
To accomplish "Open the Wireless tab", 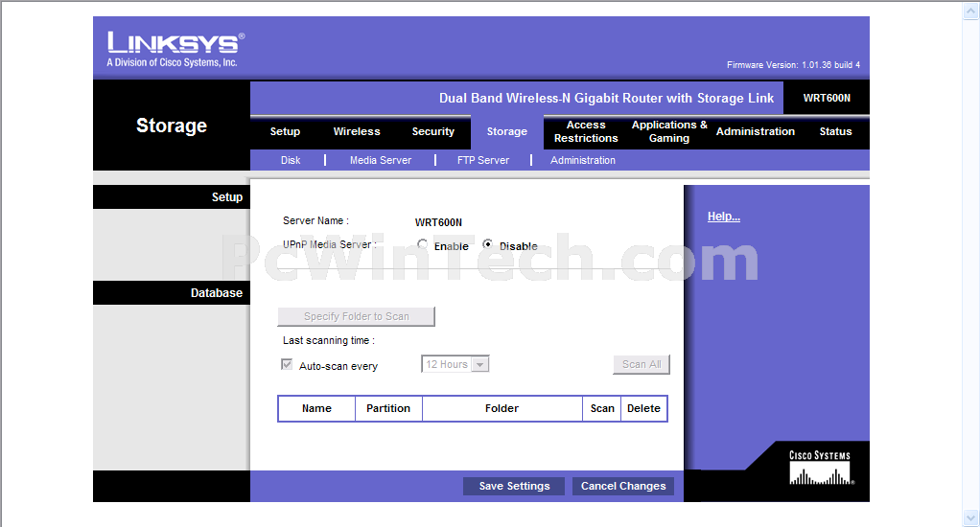I will [x=357, y=132].
